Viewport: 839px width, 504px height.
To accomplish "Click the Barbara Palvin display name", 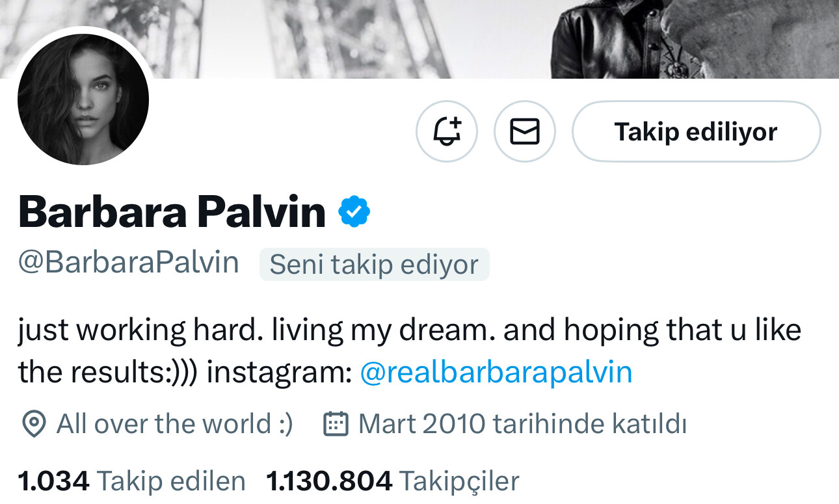I will 172,211.
